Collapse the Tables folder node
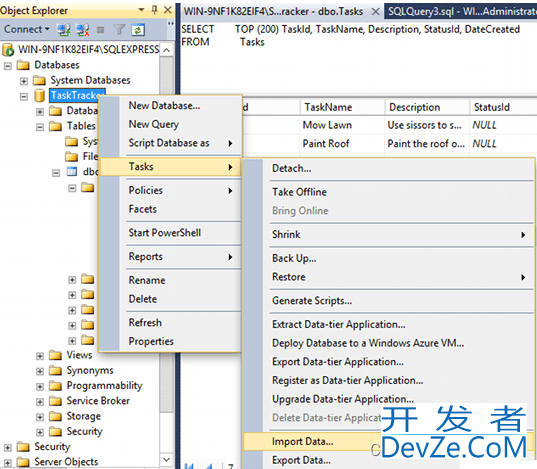 click(x=40, y=127)
